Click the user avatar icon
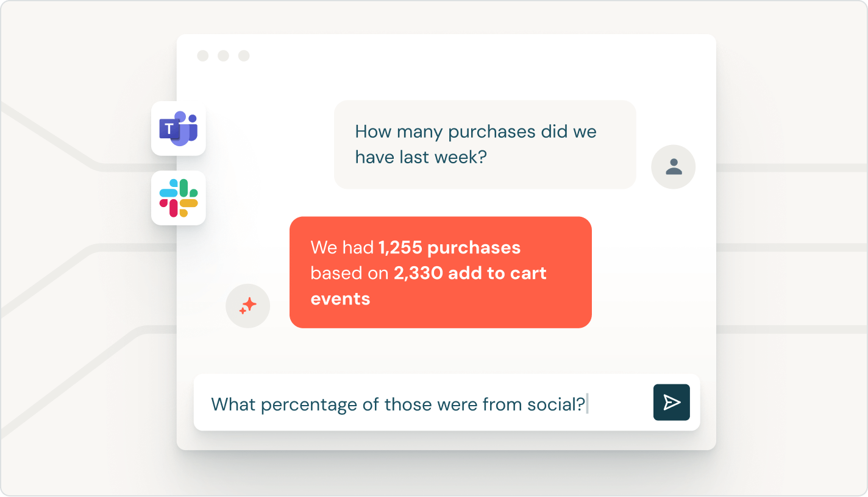This screenshot has height=497, width=868. 674,167
